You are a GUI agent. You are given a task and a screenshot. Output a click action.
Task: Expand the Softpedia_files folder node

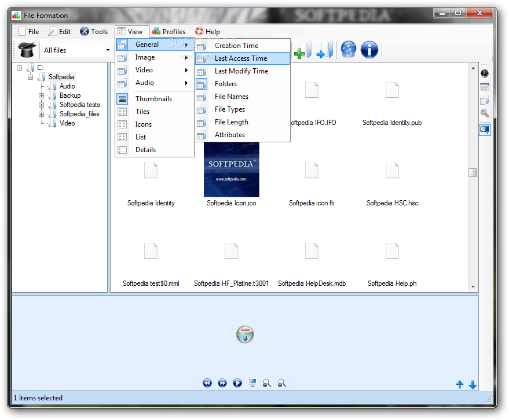[x=41, y=114]
